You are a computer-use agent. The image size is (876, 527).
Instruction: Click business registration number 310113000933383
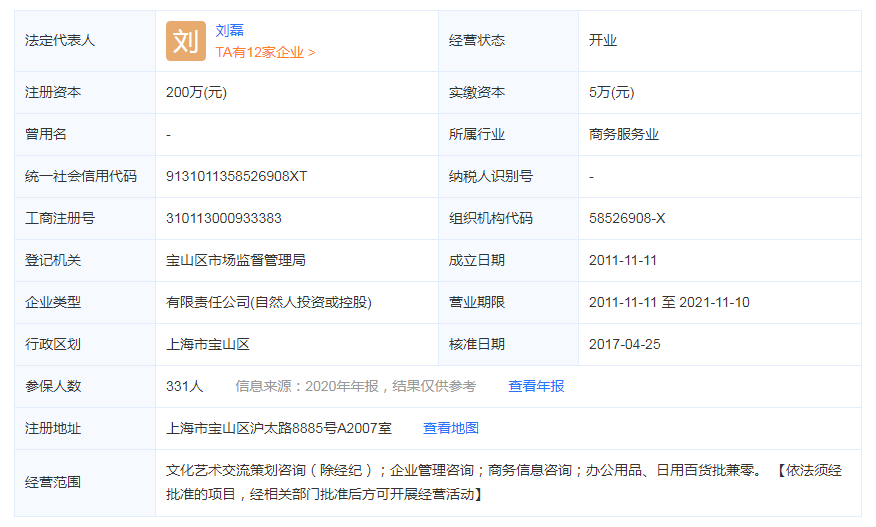click(x=224, y=218)
